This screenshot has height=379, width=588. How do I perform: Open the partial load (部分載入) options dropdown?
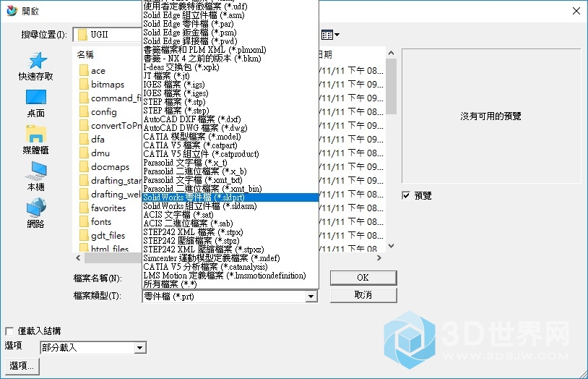[140, 348]
